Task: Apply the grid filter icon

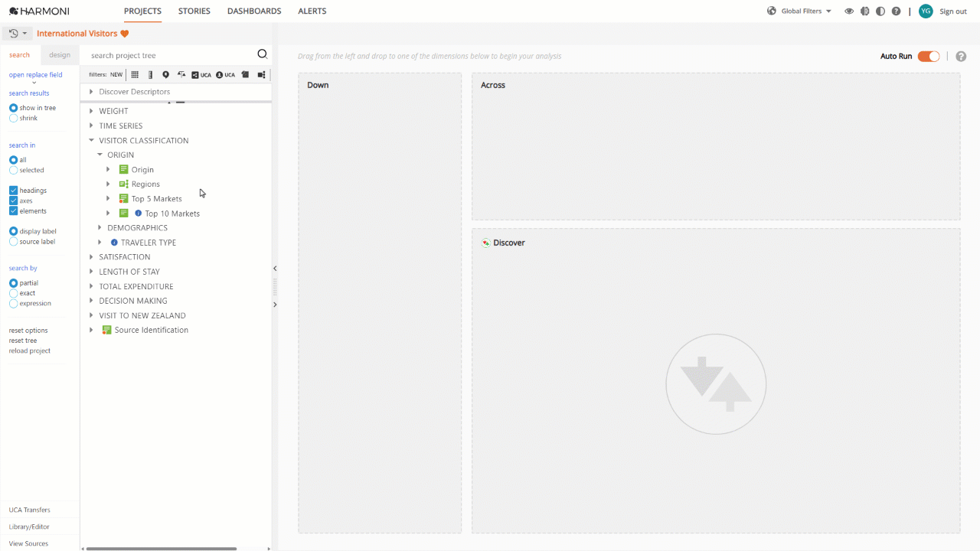Action: pos(135,75)
